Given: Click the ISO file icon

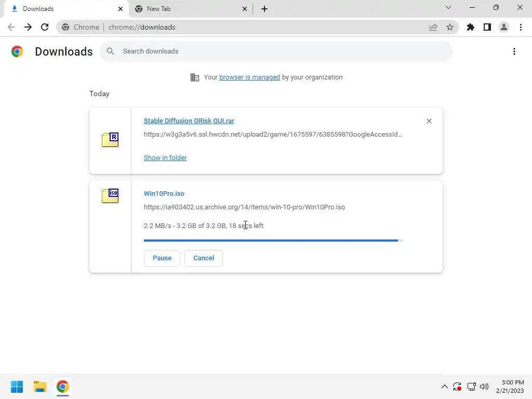Looking at the screenshot, I should [110, 196].
